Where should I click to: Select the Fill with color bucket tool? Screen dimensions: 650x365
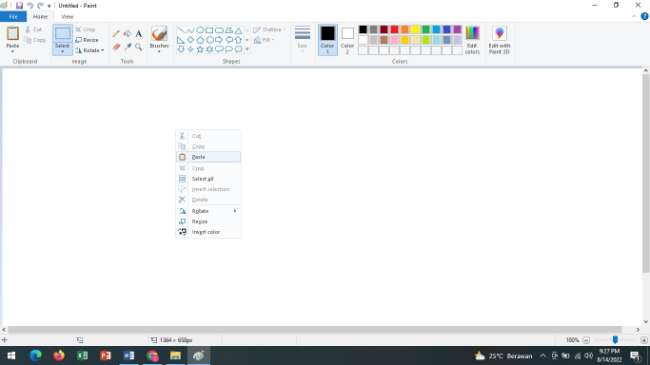pyautogui.click(x=127, y=34)
